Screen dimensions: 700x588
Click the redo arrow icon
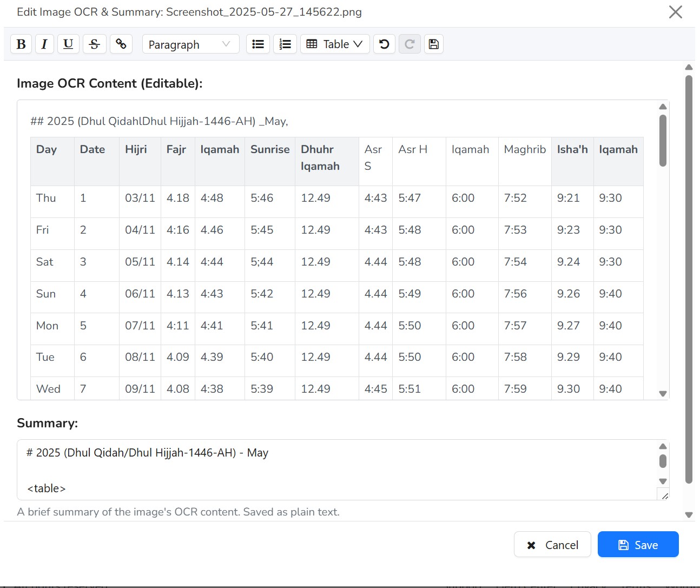(410, 44)
